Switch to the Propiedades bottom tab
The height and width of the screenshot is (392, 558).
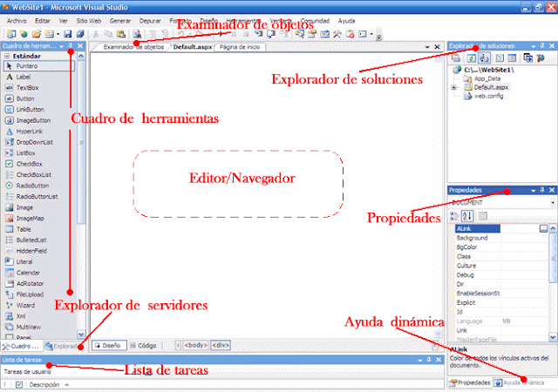tap(470, 382)
